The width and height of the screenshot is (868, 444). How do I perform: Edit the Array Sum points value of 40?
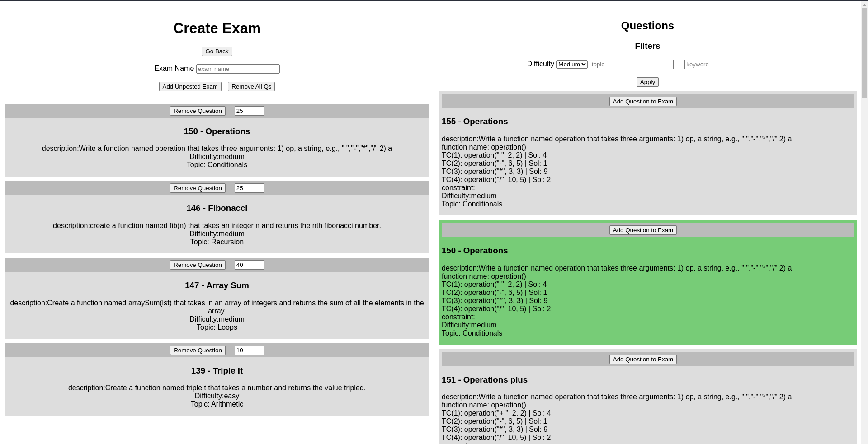[249, 265]
